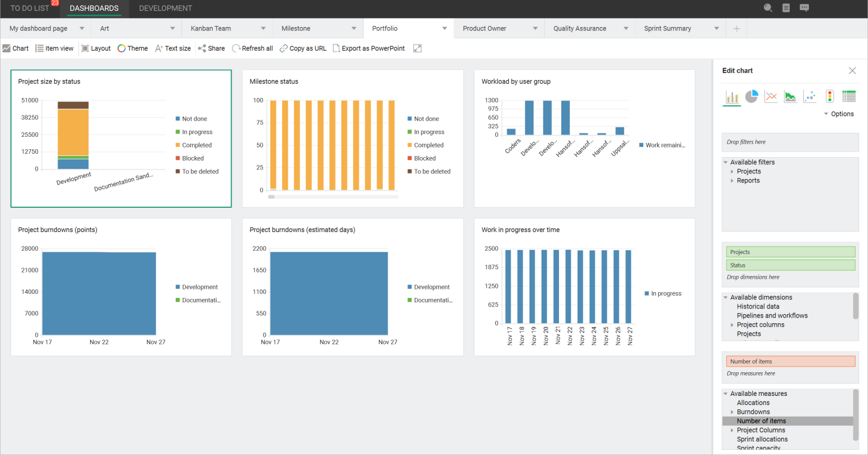Select the scatter bubble chart type
The height and width of the screenshot is (455, 868).
[810, 96]
